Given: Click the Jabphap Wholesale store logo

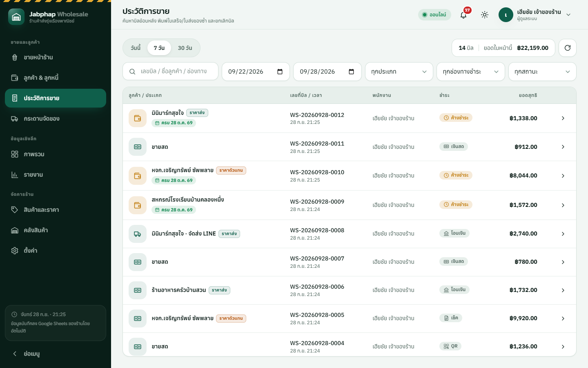Looking at the screenshot, I should click(x=16, y=17).
